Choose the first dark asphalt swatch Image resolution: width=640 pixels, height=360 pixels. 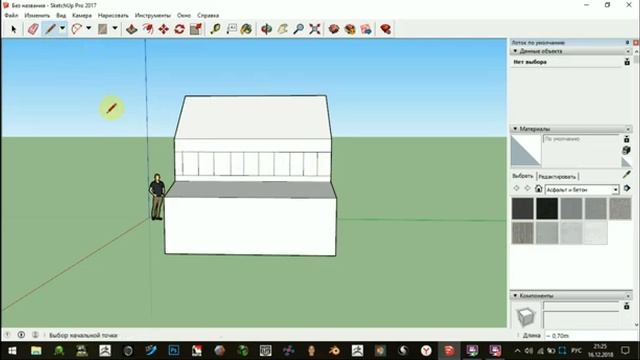pyautogui.click(x=522, y=208)
